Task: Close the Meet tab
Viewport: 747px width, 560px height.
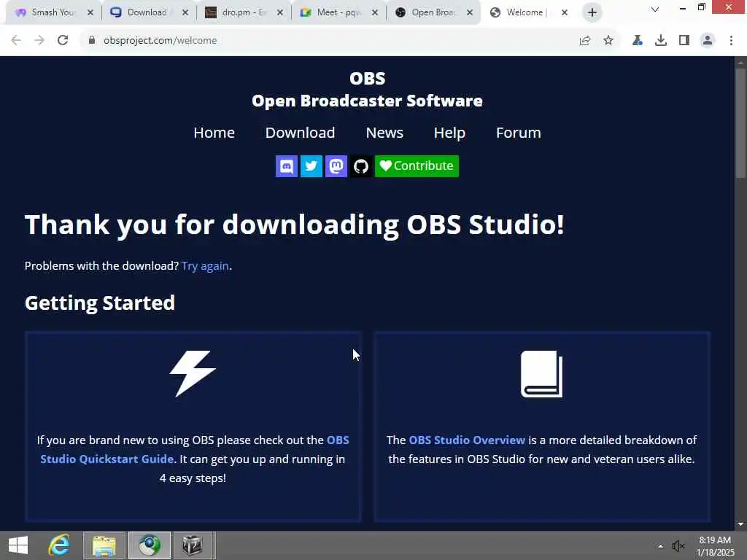Action: pyautogui.click(x=375, y=12)
